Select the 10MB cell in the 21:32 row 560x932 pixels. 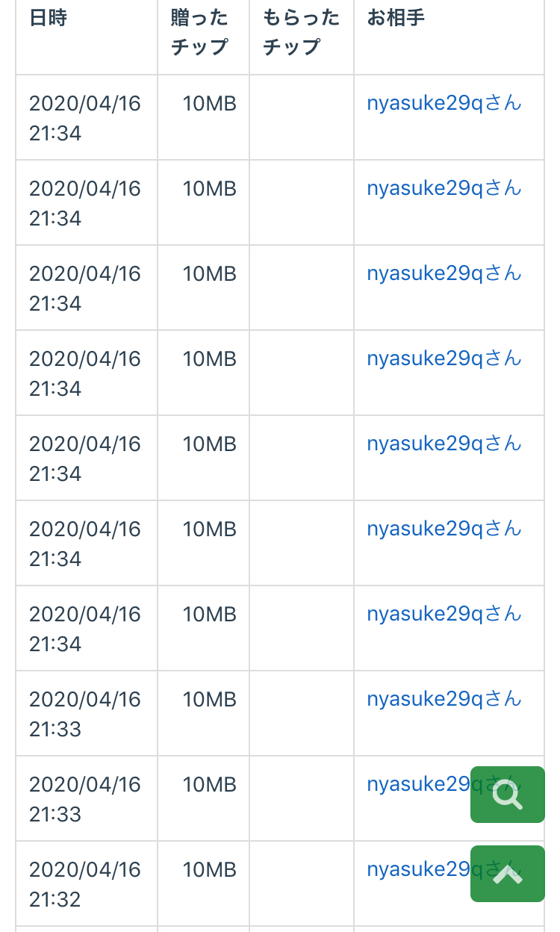[209, 869]
